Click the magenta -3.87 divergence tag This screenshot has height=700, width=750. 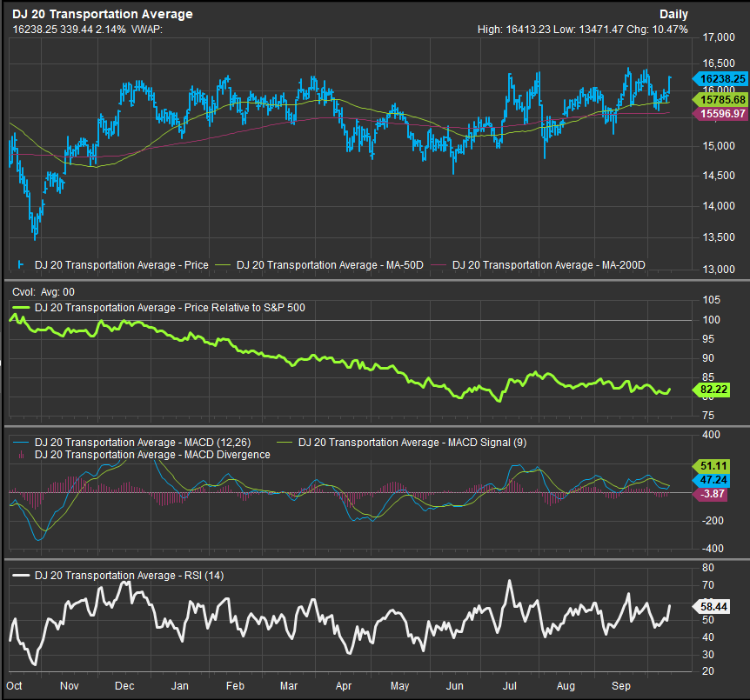coord(711,494)
